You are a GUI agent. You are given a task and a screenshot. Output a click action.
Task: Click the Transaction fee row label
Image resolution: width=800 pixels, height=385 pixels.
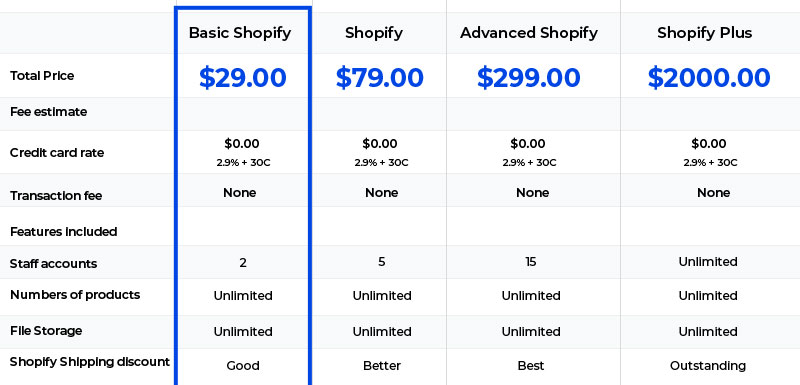[56, 196]
